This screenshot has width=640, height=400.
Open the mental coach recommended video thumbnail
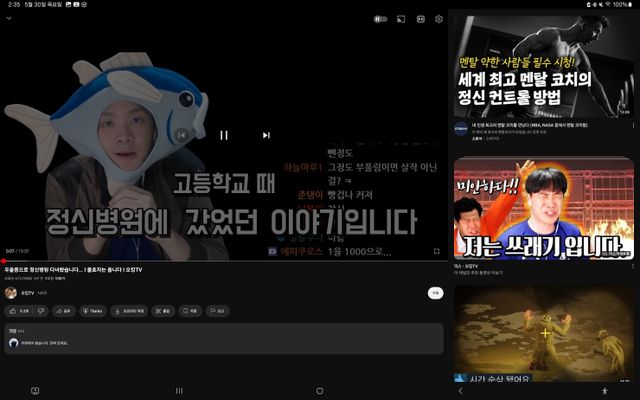click(x=544, y=64)
